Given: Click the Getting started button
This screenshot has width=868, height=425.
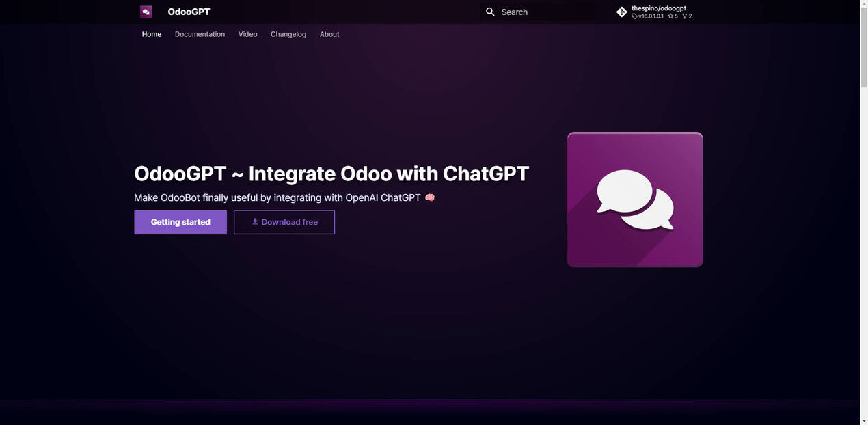Looking at the screenshot, I should [x=180, y=221].
